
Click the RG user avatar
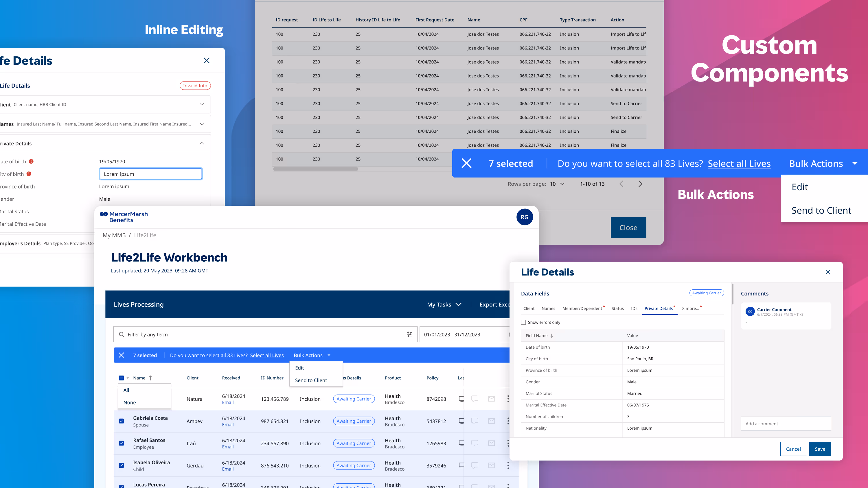524,217
